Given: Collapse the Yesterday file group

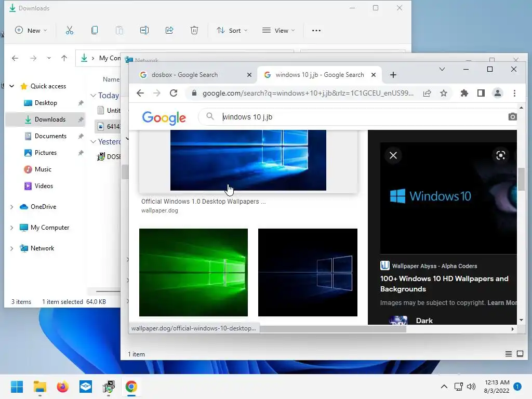Looking at the screenshot, I should point(94,142).
